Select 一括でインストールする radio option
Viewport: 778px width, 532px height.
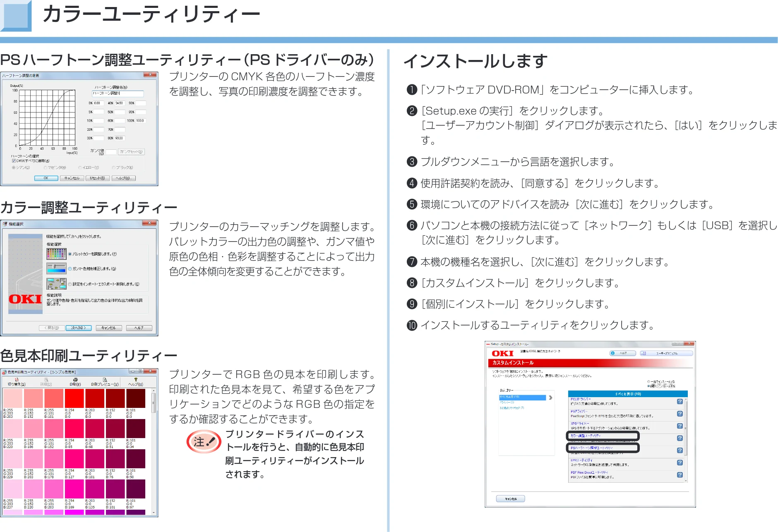click(648, 382)
